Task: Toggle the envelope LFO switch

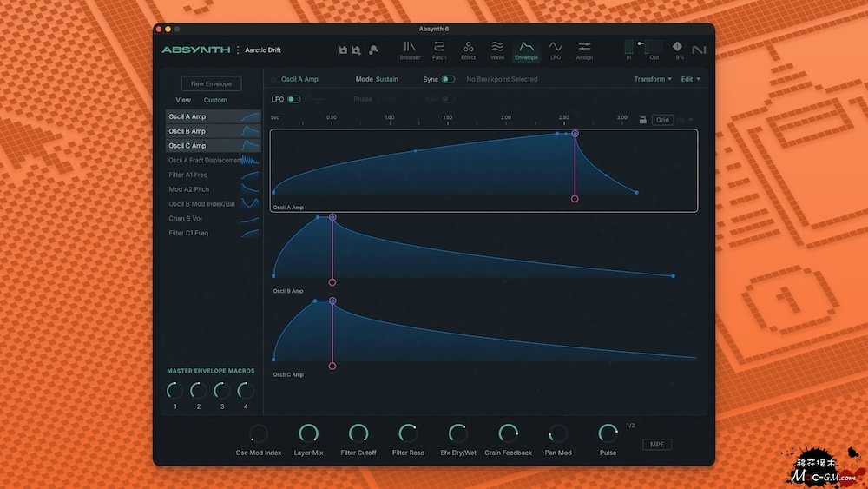Action: pos(294,99)
